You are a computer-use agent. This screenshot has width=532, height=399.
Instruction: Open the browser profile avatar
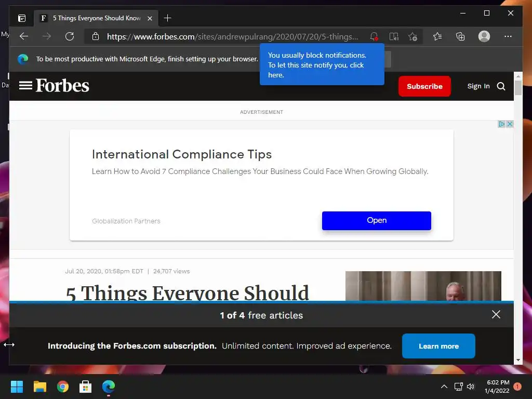point(484,36)
